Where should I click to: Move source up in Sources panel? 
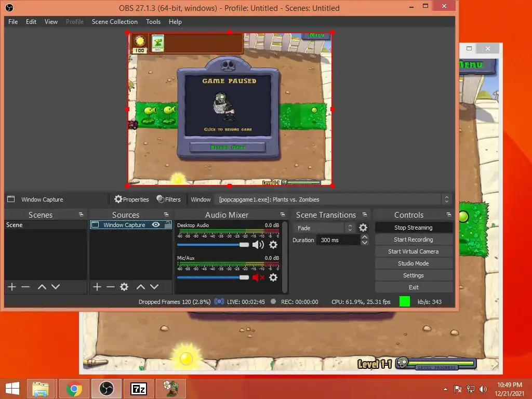[140, 287]
